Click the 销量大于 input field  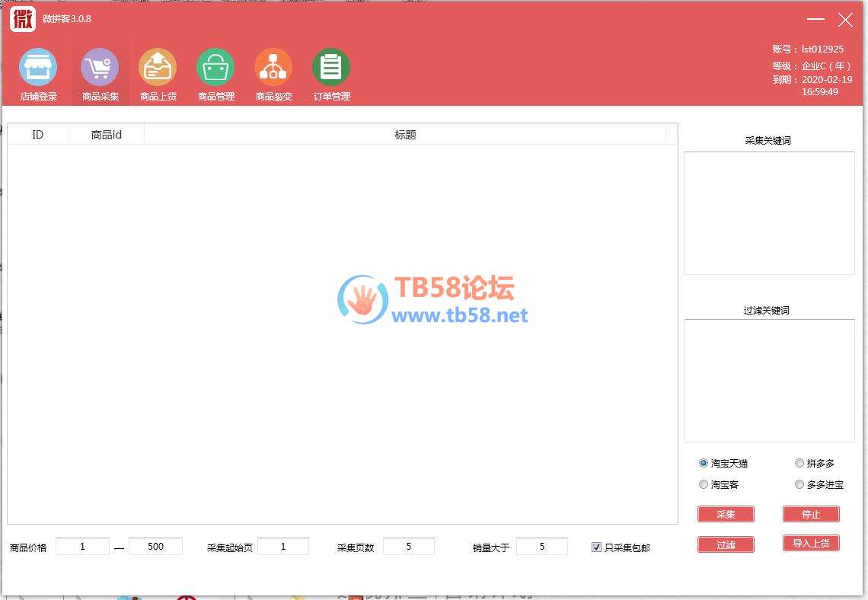coord(542,546)
